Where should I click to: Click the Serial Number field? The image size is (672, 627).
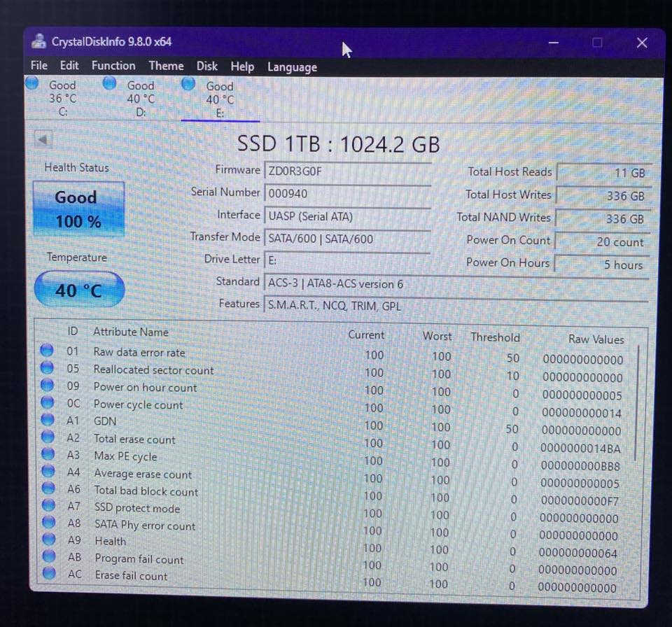pos(346,194)
